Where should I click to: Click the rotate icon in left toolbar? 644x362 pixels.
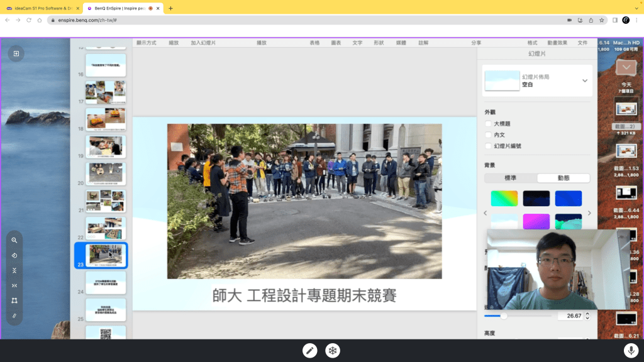(x=14, y=256)
